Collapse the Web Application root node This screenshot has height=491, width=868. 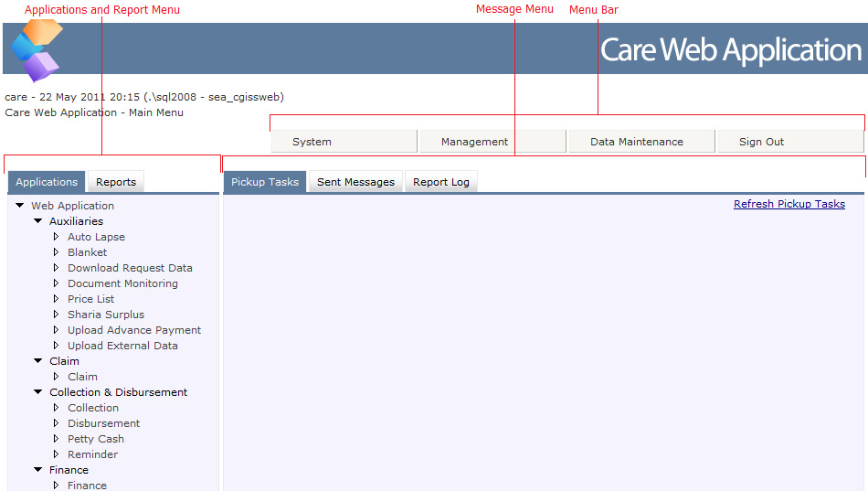(20, 206)
